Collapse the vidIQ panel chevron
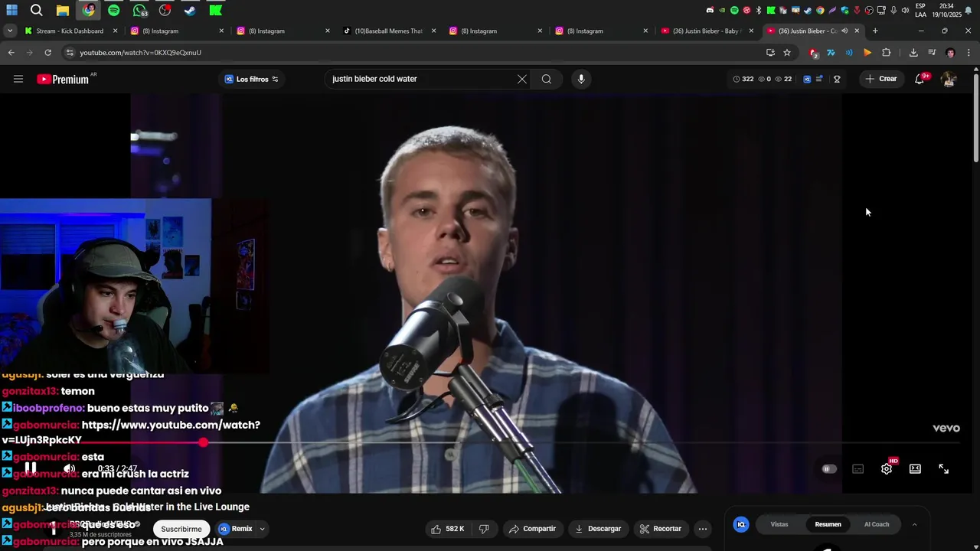Screen dimensions: 980x551 tap(914, 524)
